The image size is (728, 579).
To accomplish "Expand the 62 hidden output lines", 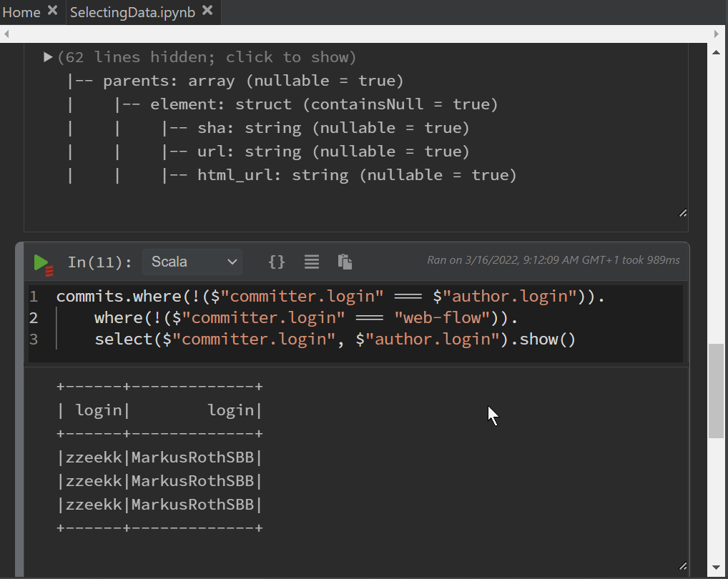I will click(x=48, y=57).
